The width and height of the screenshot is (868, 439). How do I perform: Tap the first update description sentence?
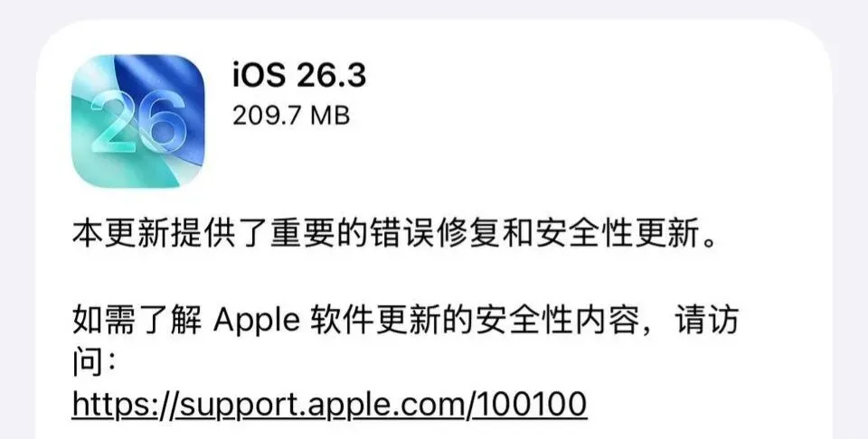point(395,236)
